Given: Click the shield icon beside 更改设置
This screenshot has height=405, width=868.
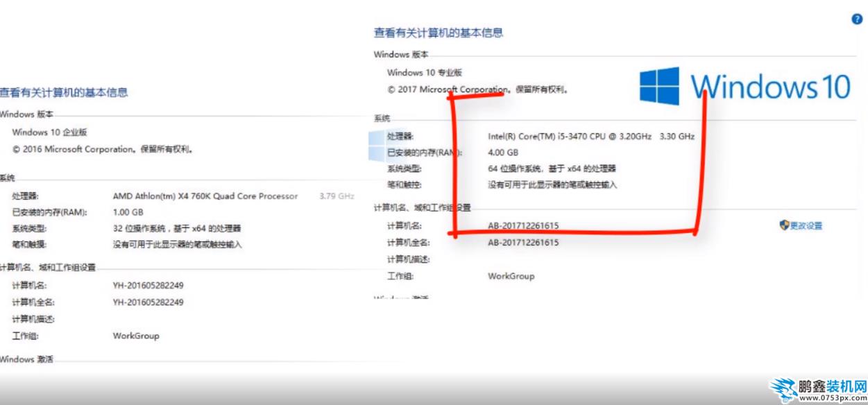Looking at the screenshot, I should click(784, 225).
